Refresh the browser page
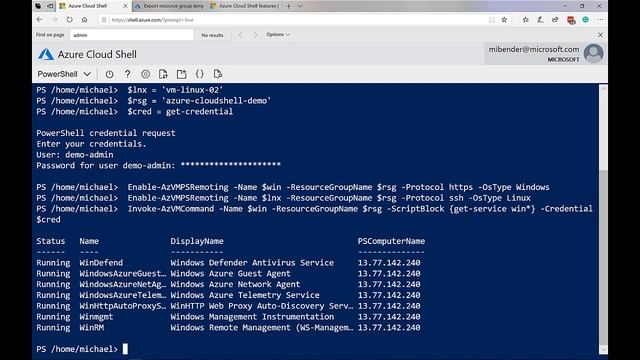 pyautogui.click(x=69, y=20)
